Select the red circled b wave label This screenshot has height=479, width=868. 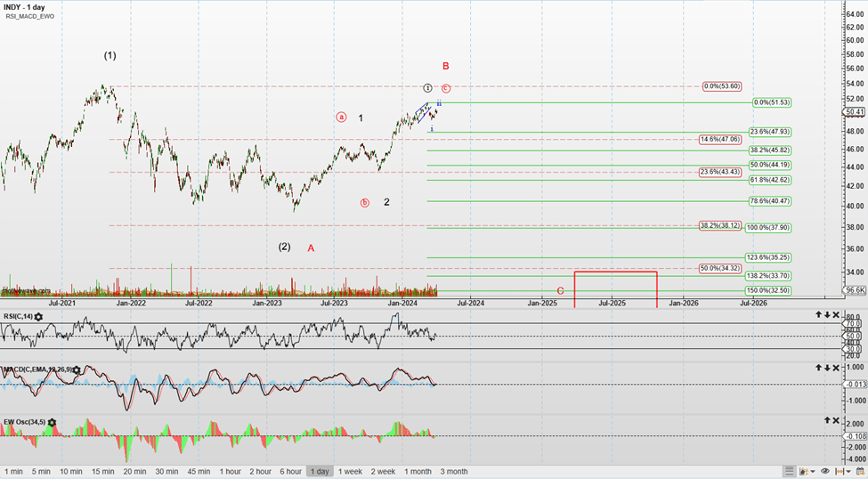[364, 203]
